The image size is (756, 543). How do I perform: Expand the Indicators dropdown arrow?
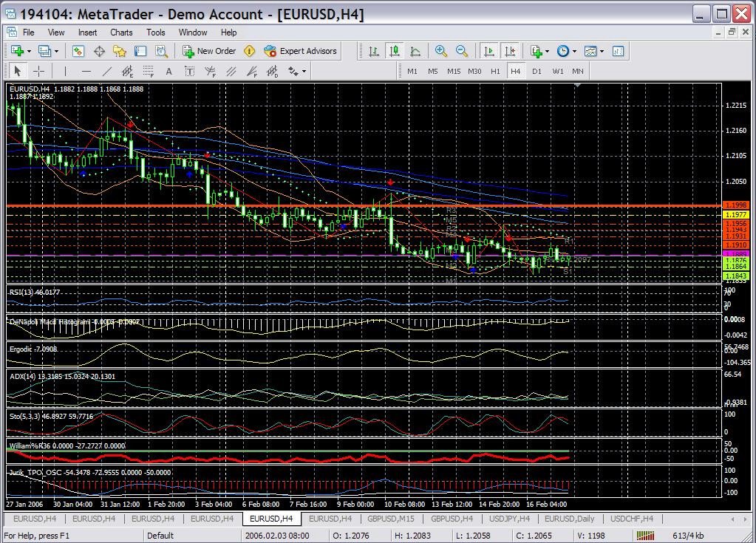click(548, 52)
